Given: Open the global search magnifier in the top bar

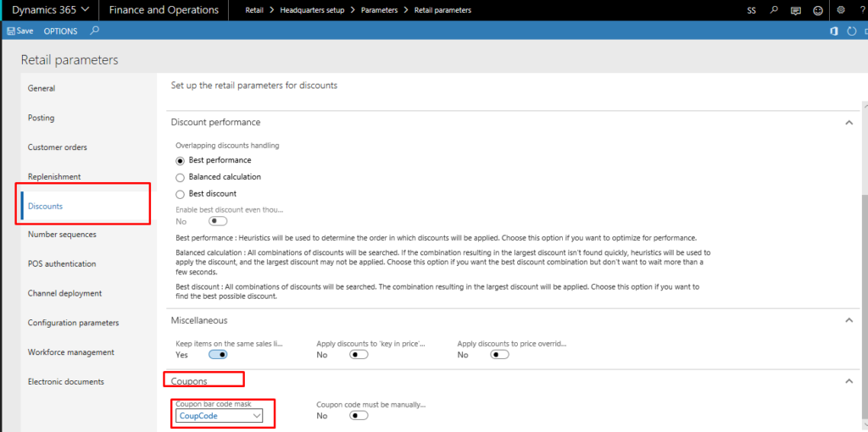Looking at the screenshot, I should tap(773, 10).
